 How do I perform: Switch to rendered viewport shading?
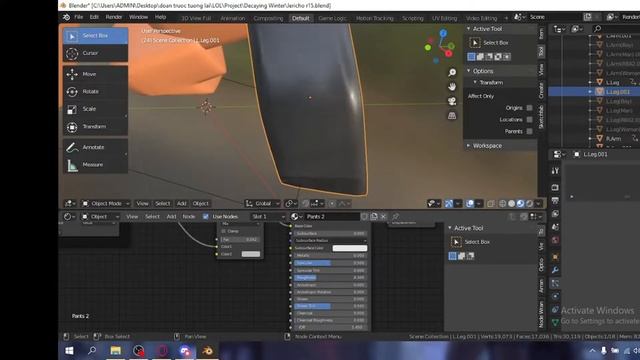point(529,203)
